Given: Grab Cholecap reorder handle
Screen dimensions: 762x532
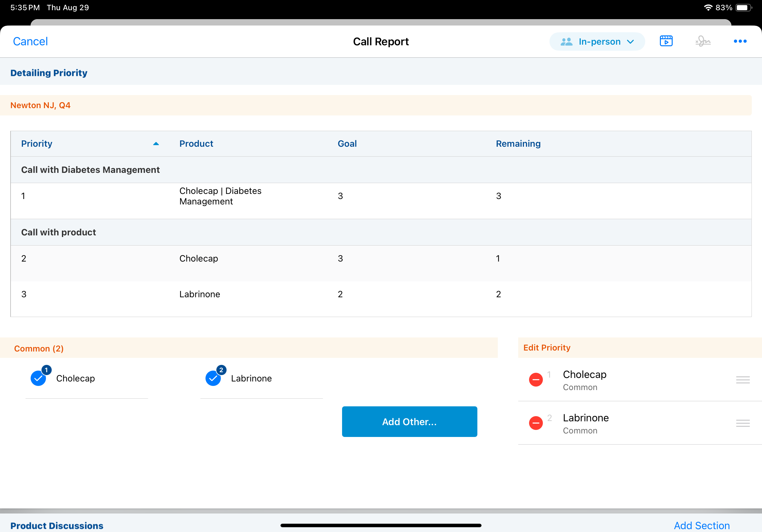Looking at the screenshot, I should [x=743, y=380].
